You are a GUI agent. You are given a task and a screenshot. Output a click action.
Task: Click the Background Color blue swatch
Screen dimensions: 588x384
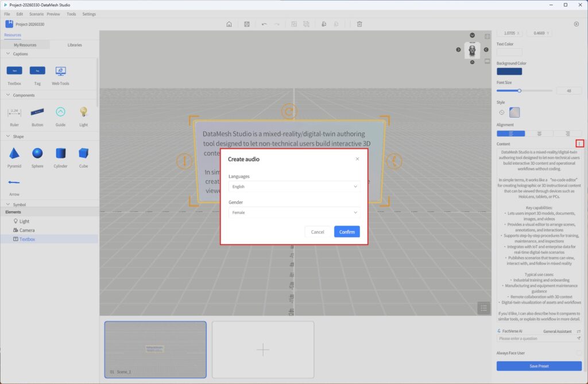[509, 72]
